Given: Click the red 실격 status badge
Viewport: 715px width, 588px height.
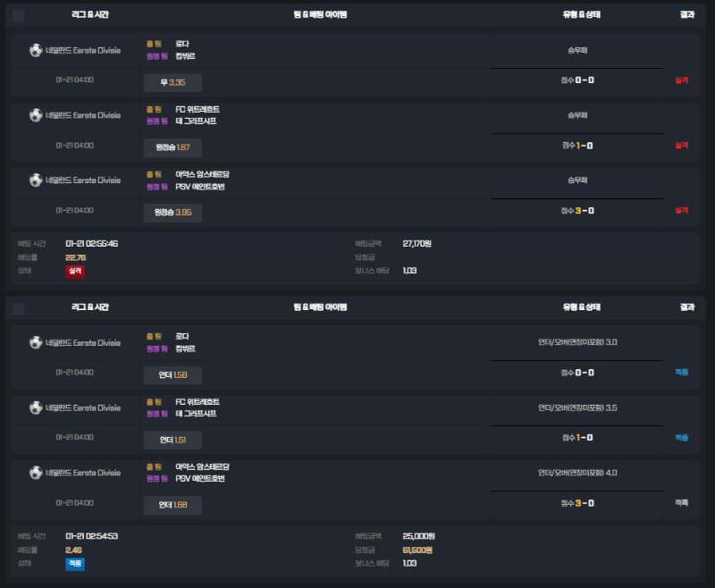Looking at the screenshot, I should pos(75,271).
